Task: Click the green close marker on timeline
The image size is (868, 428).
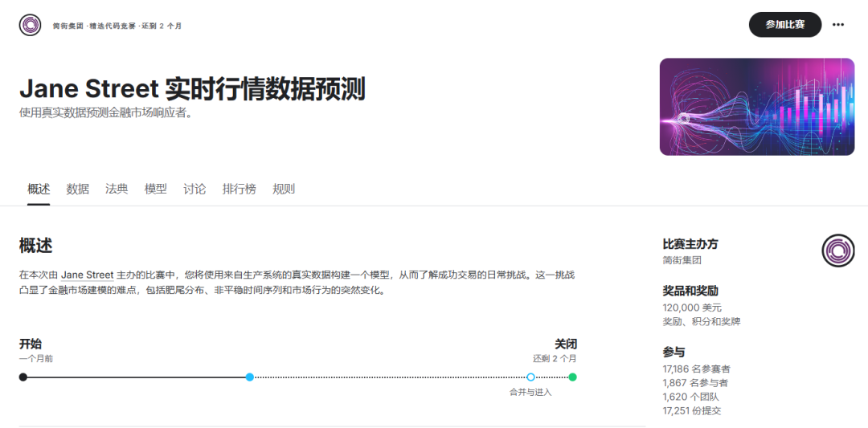Action: (x=572, y=377)
